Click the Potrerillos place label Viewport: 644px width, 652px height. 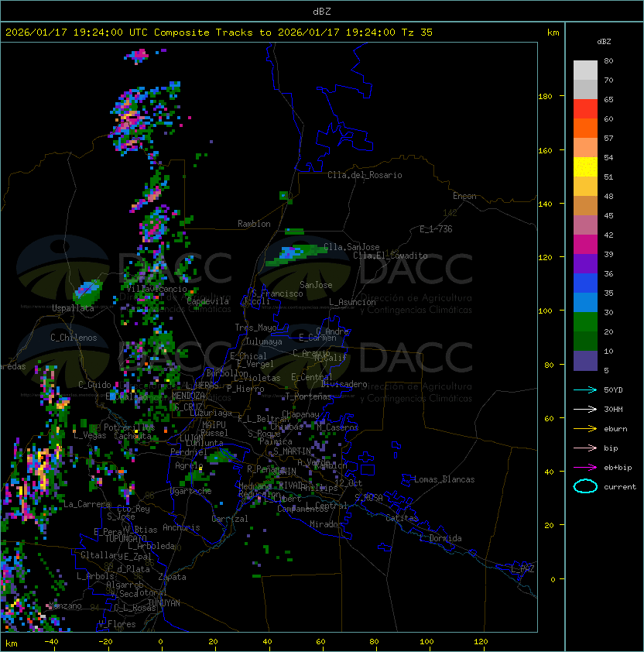129,427
